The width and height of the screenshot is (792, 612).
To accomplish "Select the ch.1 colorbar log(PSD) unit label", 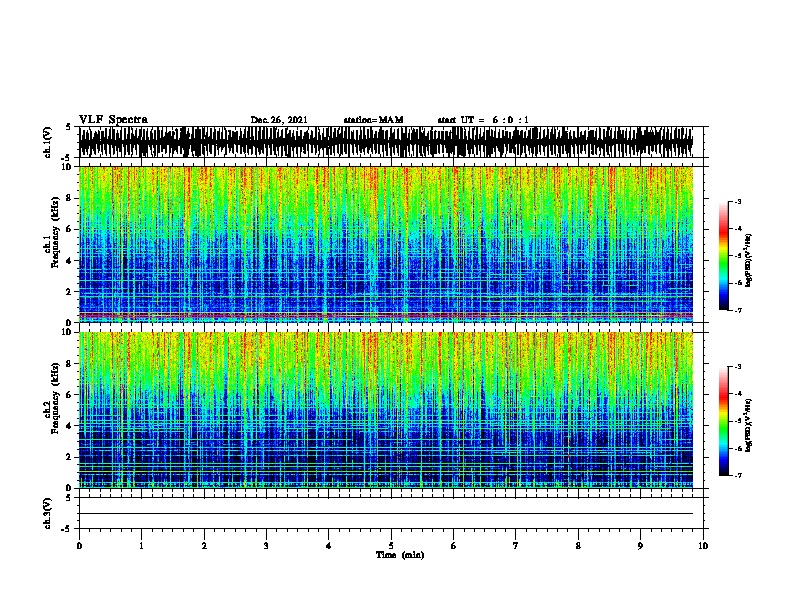I will coord(749,261).
